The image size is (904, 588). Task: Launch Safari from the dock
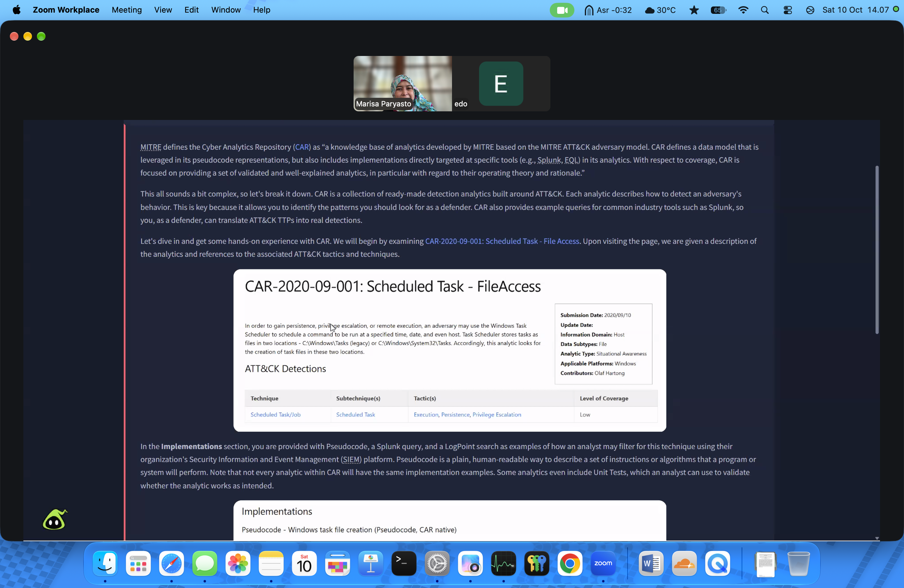171,563
